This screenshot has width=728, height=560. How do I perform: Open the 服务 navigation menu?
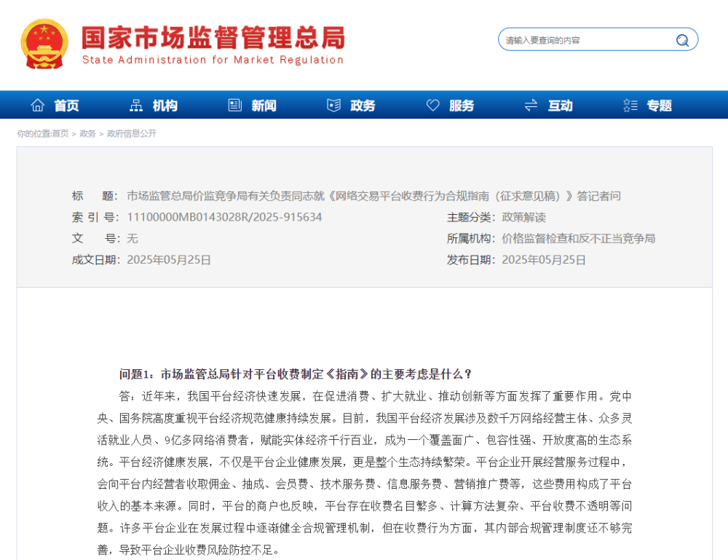(x=462, y=106)
